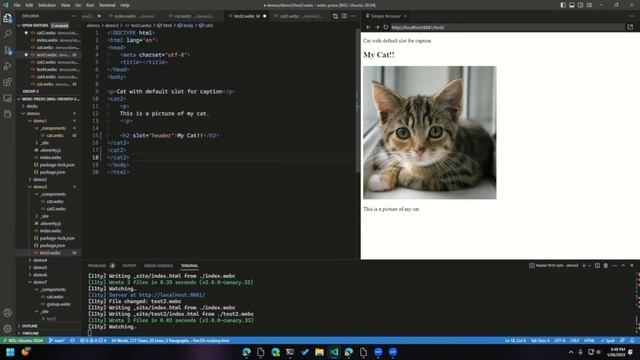Click the cat photo in browser preview
The image size is (640, 360).
click(429, 133)
